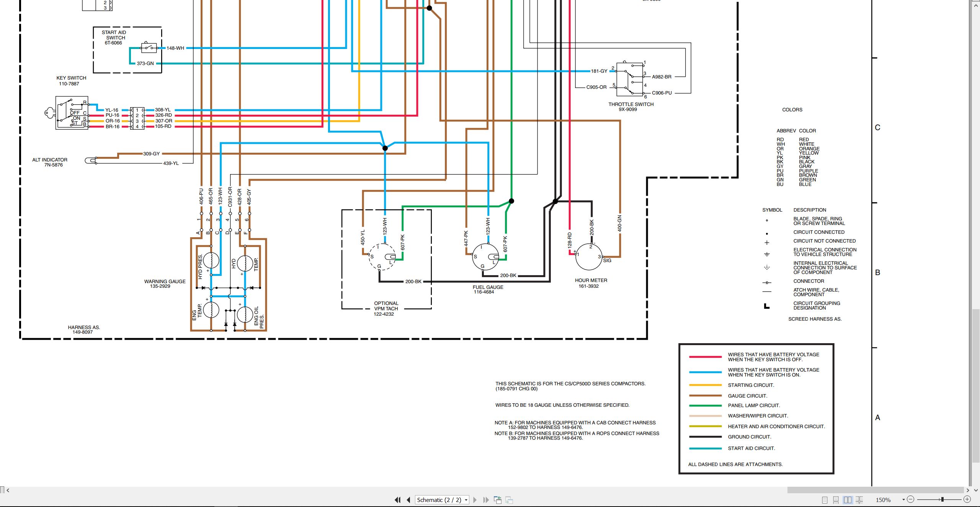The width and height of the screenshot is (980, 507).
Task: Go to the next page
Action: click(x=475, y=500)
